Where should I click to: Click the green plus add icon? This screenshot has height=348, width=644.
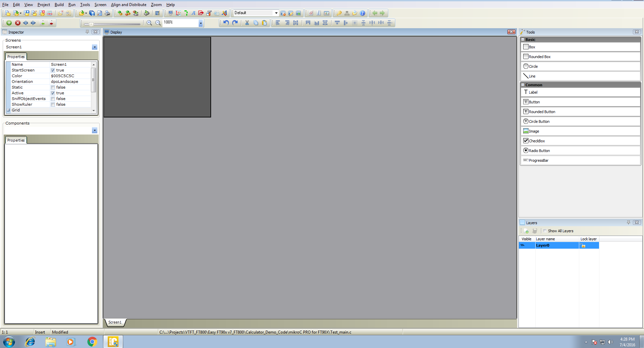pyautogui.click(x=9, y=23)
